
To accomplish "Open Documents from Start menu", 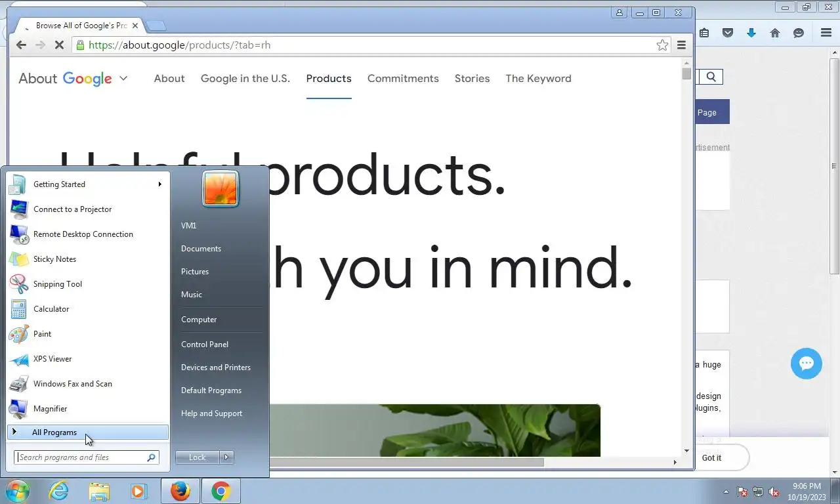I will tap(201, 249).
